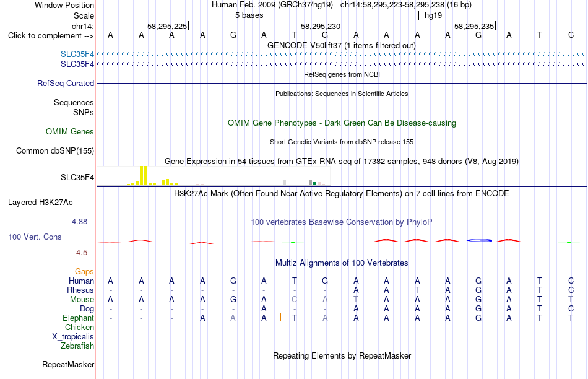Image resolution: width=588 pixels, height=379 pixels.
Task: Click the orange insertion bar in Elephant row
Action: coord(280,317)
